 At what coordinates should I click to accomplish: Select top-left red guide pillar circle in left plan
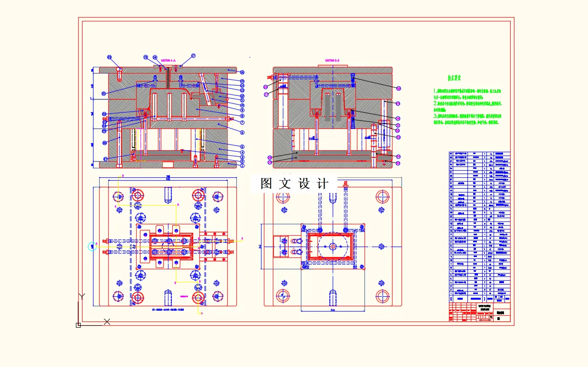pos(138,195)
